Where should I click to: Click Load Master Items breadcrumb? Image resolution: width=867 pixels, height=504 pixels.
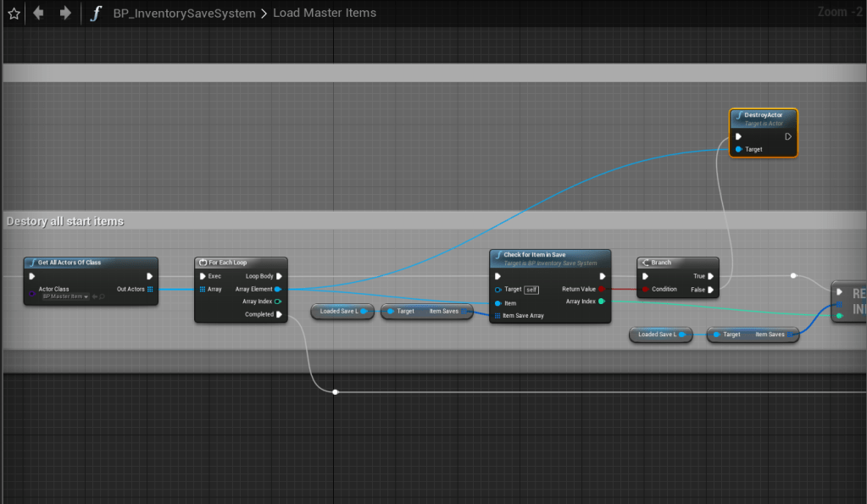pyautogui.click(x=325, y=13)
